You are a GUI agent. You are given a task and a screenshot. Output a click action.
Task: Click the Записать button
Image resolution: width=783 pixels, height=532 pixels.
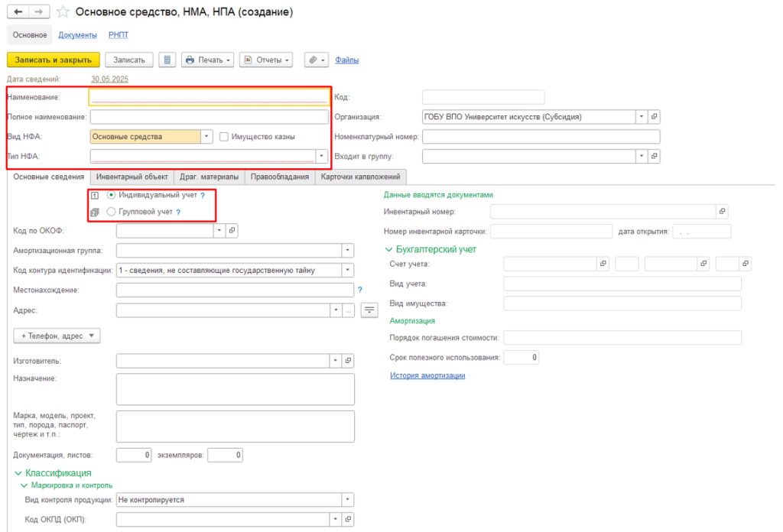tap(128, 60)
